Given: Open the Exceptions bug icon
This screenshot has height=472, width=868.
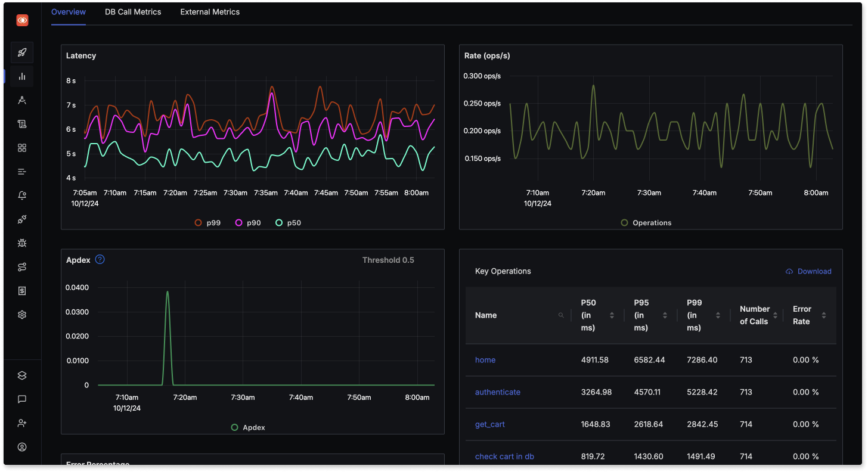Looking at the screenshot, I should (22, 243).
